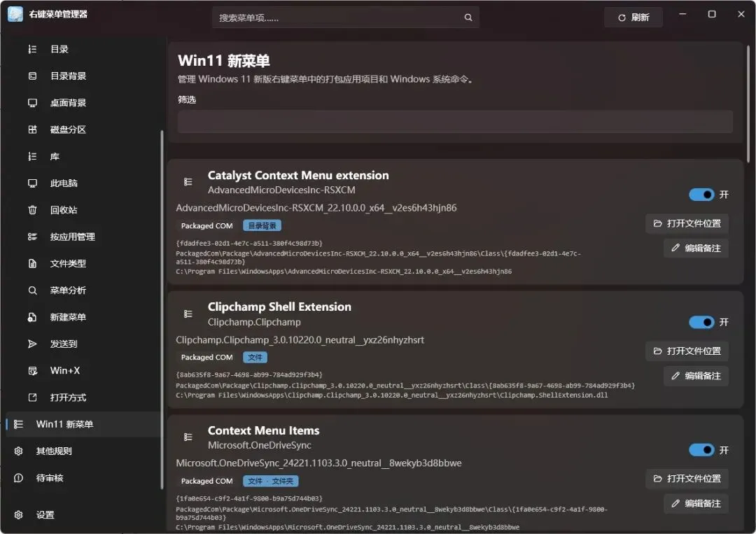
Task: Click the 新建菜单 sidebar icon
Action: [32, 317]
